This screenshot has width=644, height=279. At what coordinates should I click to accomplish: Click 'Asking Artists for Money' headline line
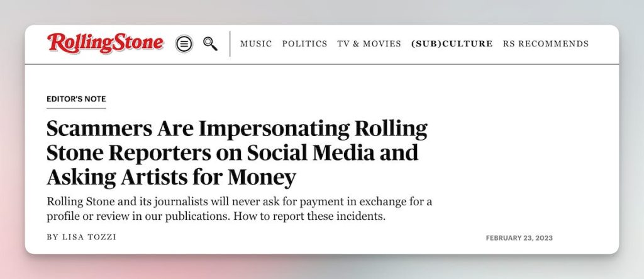[x=171, y=178]
